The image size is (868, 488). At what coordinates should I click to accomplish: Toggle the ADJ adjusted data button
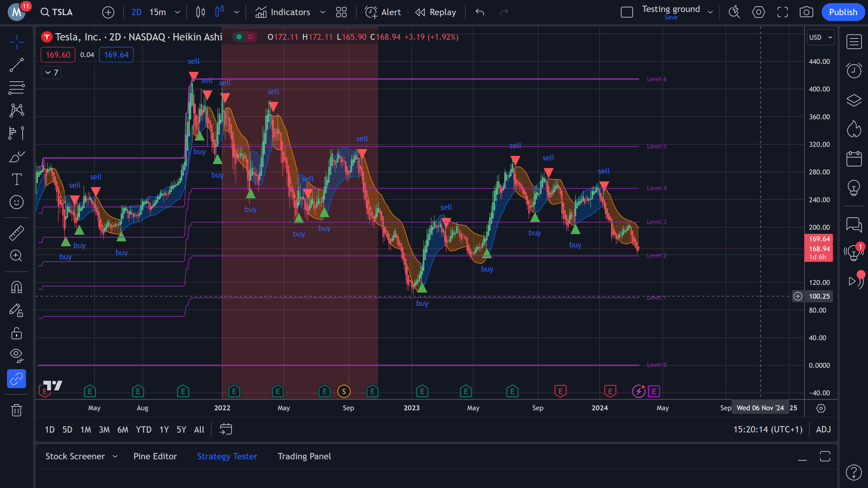click(823, 430)
